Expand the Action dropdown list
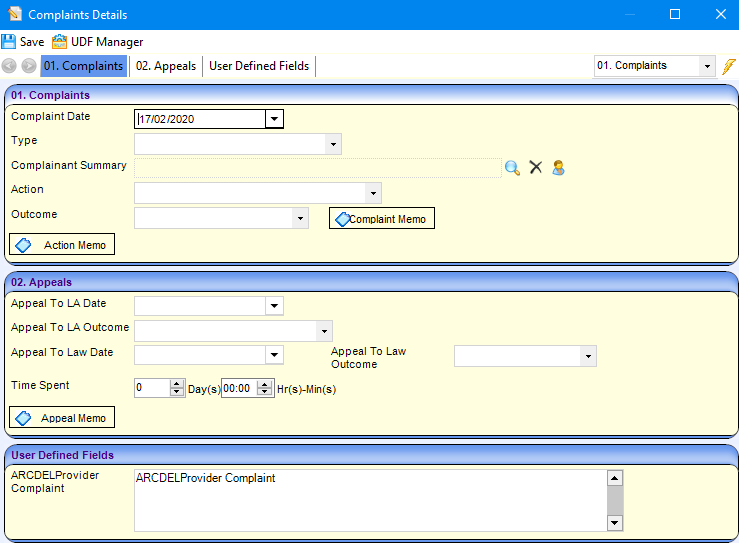This screenshot has height=543, width=739. 372,193
